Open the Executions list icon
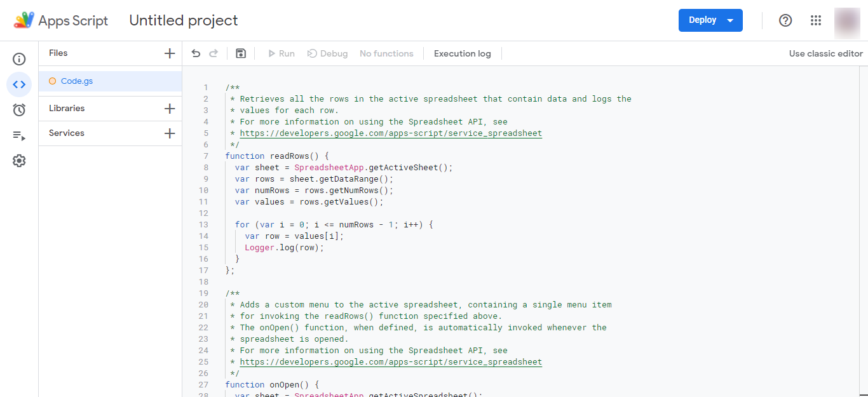The height and width of the screenshot is (397, 868). [x=19, y=135]
